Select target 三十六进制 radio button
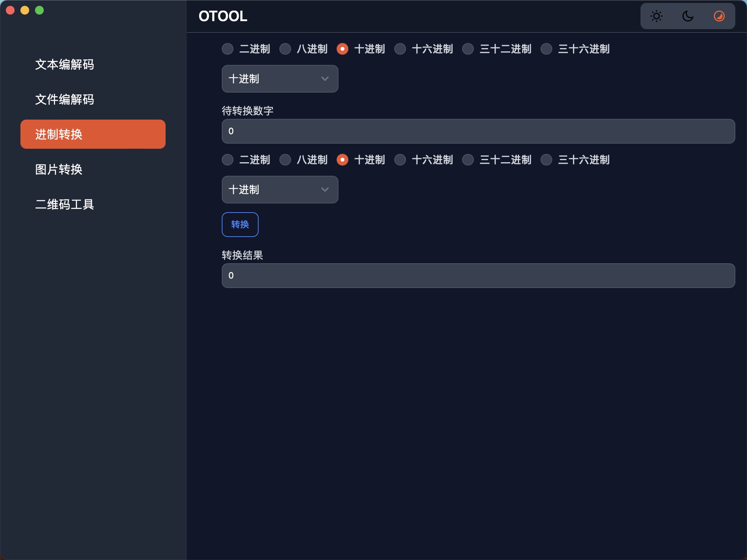 click(546, 160)
